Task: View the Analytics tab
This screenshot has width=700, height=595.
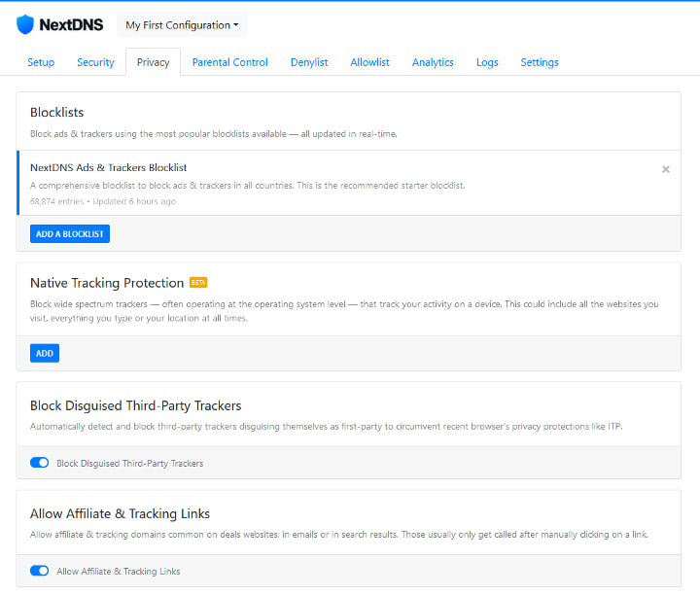Action: pyautogui.click(x=433, y=62)
